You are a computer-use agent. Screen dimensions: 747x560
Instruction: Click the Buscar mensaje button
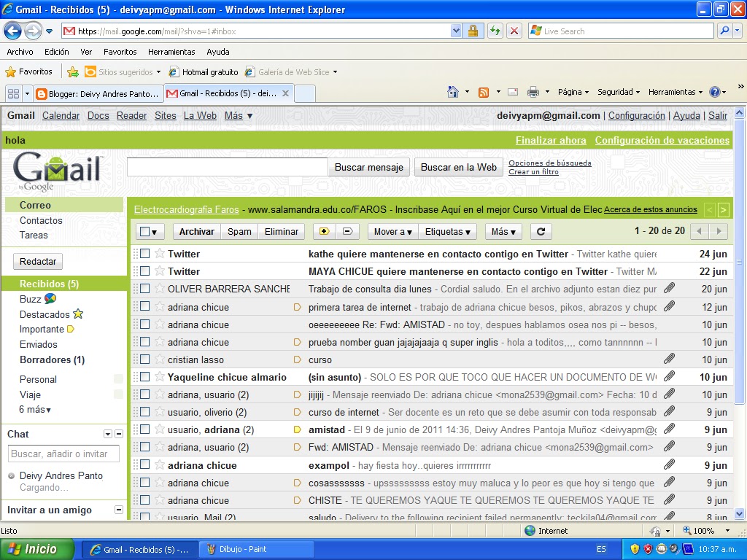click(368, 167)
